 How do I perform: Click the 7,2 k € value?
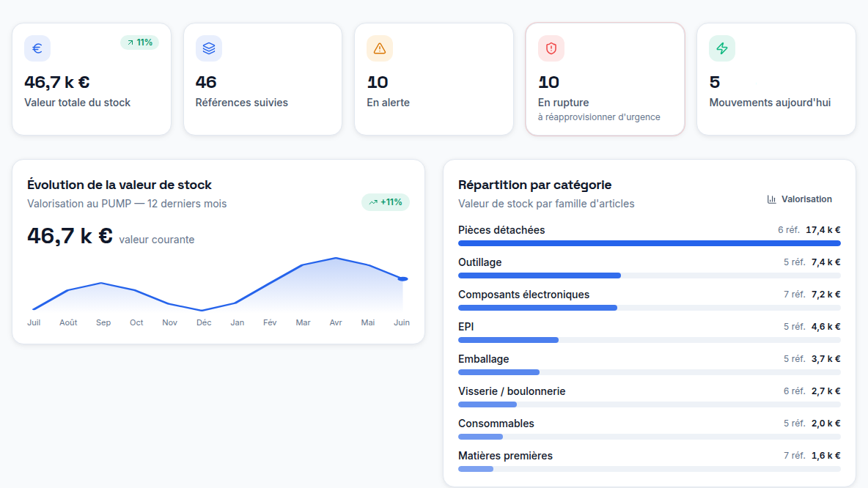826,295
